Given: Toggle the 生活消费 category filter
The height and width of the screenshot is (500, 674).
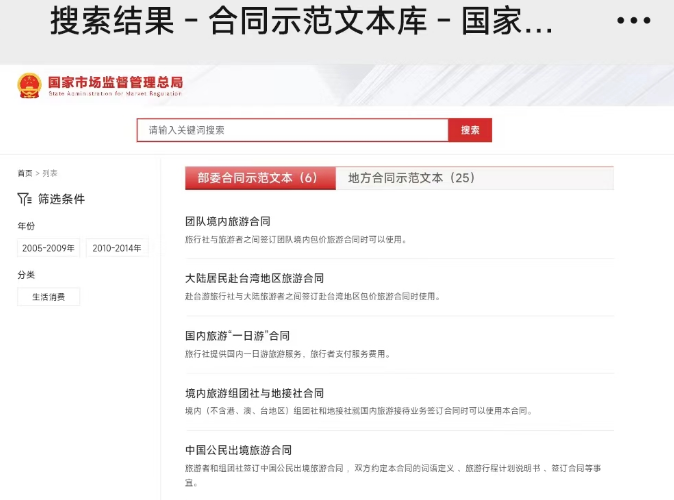Looking at the screenshot, I should [x=48, y=297].
